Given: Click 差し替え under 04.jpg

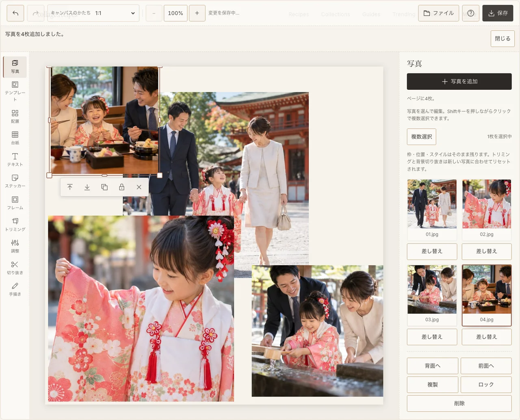Looking at the screenshot, I should point(487,337).
